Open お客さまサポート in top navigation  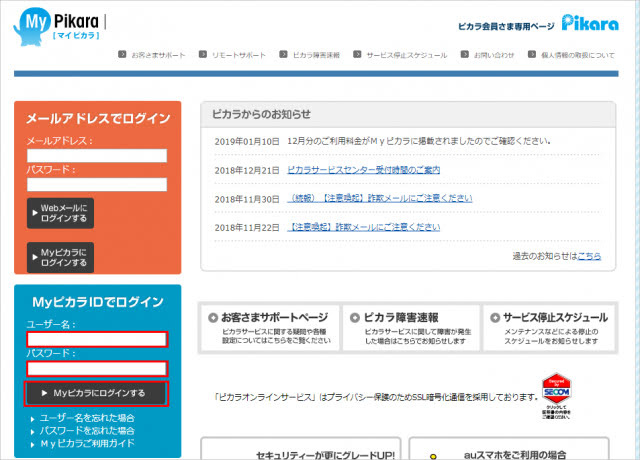[158, 55]
